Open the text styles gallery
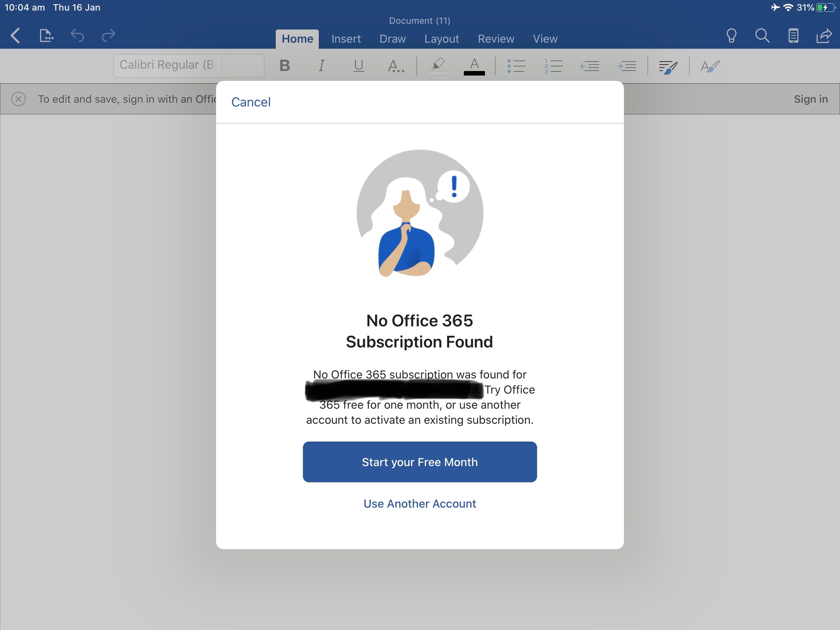This screenshot has height=630, width=840. 710,66
